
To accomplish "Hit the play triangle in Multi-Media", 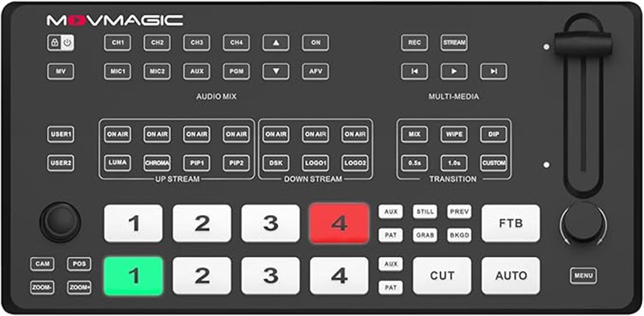I will pos(454,71).
